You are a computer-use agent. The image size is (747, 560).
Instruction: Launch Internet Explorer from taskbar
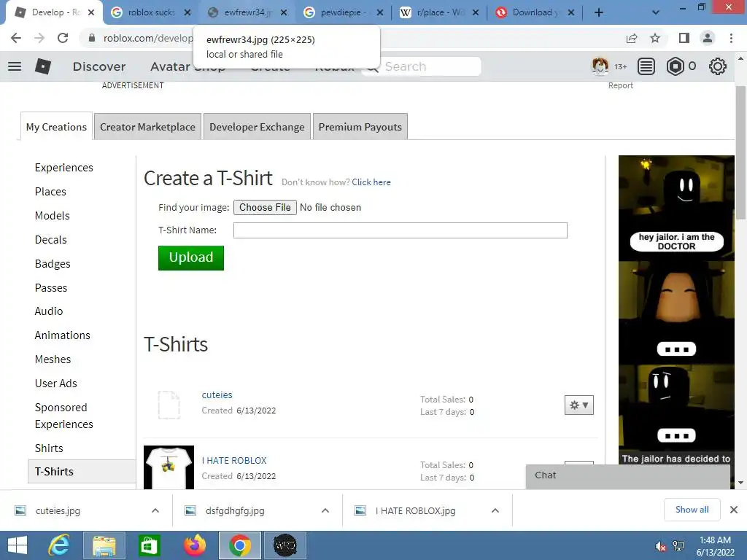coord(59,545)
